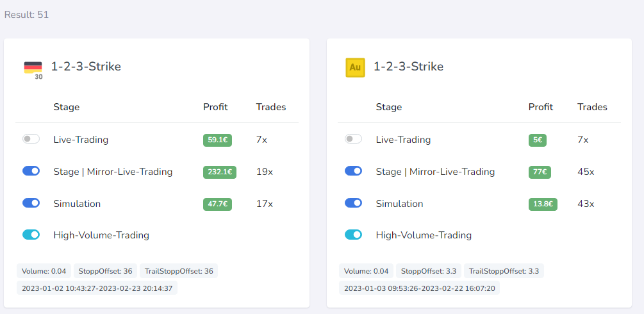Click the 43x trades value

(x=586, y=204)
